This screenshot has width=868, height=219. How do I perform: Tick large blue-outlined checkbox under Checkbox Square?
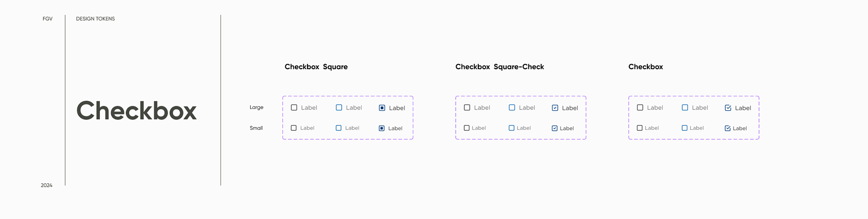[x=339, y=108]
